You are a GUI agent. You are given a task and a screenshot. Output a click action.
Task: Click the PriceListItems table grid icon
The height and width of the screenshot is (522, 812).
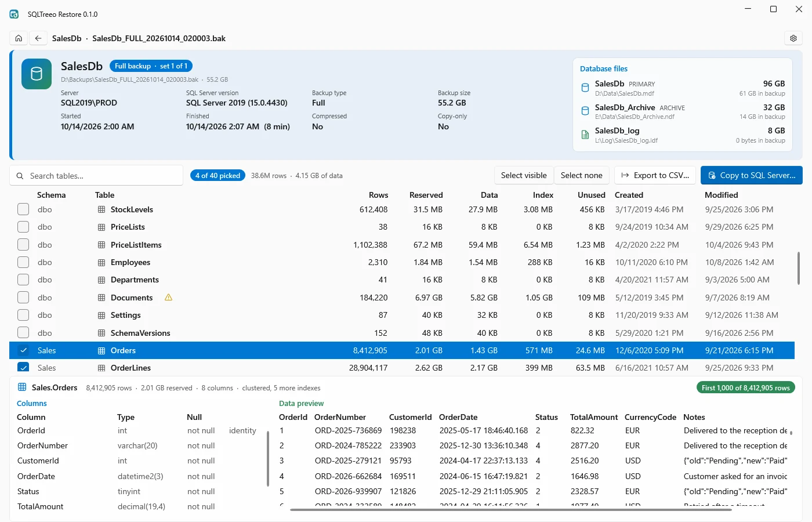tap(101, 245)
